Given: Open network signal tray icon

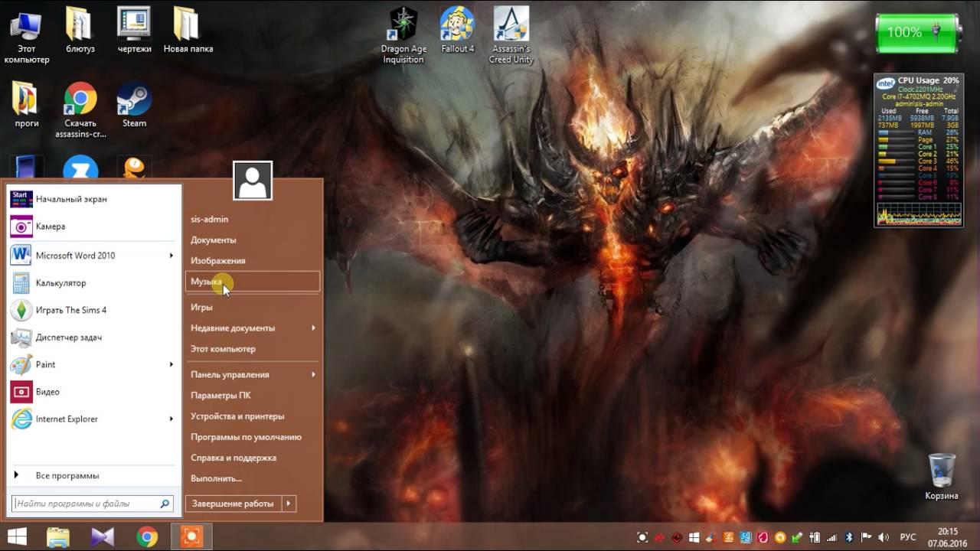Looking at the screenshot, I should coord(831,537).
